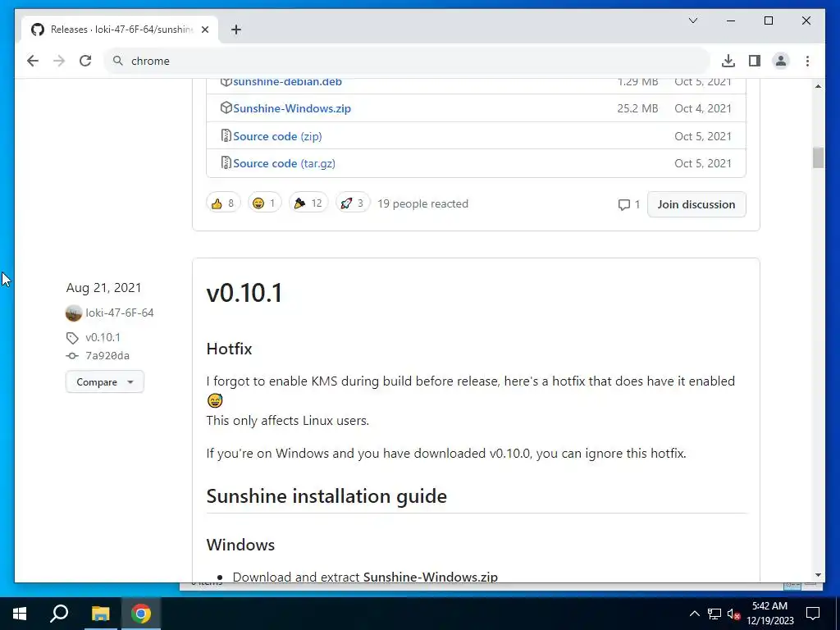Image resolution: width=840 pixels, height=630 pixels.
Task: Open the Windows Start menu
Action: (x=20, y=614)
